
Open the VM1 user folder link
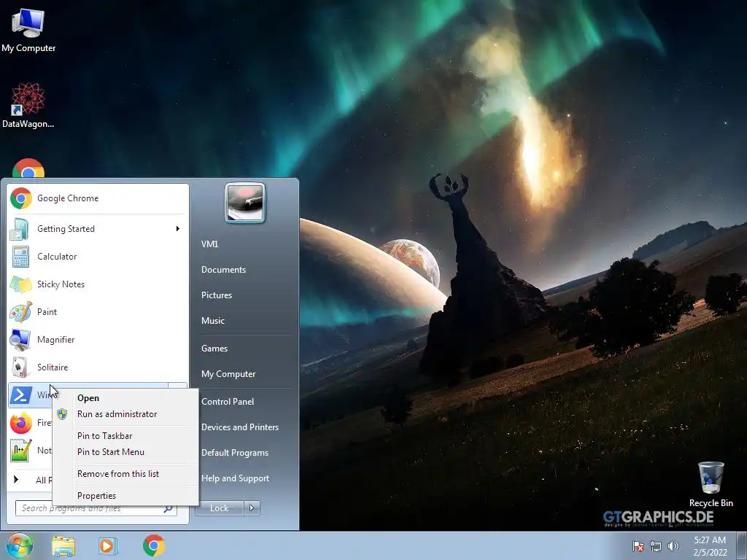[209, 244]
